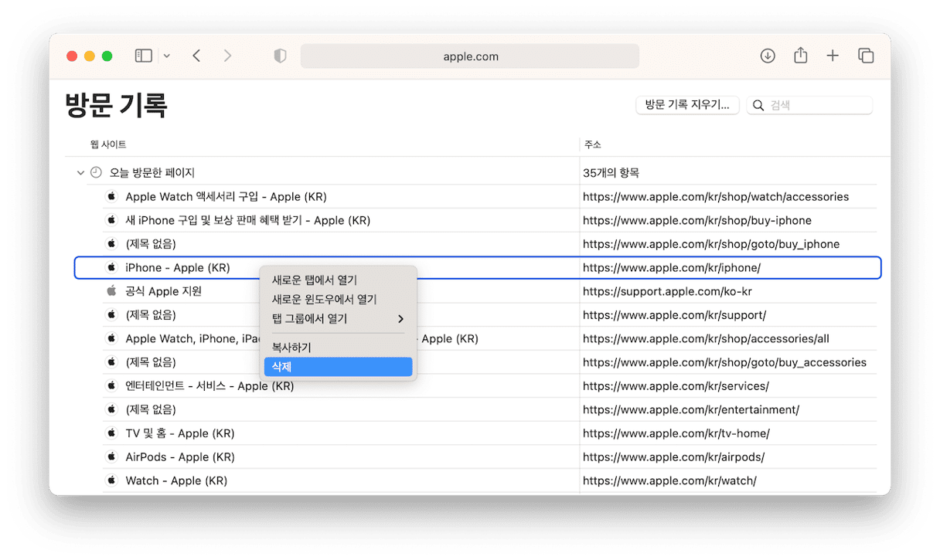Sort by the 주소 column header

(x=593, y=144)
